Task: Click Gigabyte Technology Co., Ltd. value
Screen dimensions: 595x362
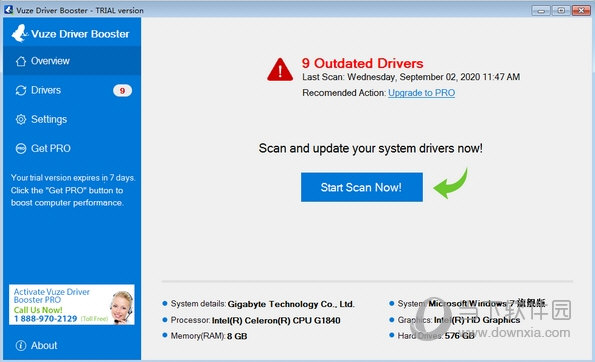Action: coord(291,304)
